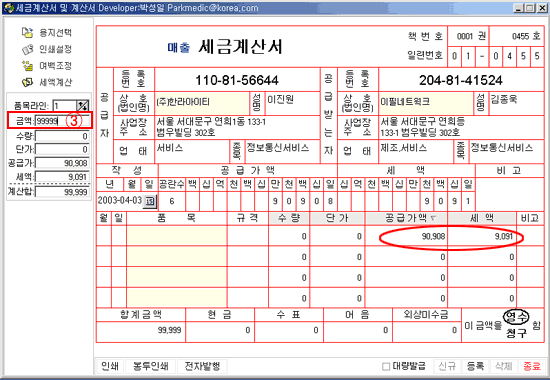Click the application icon in title bar
550x380 pixels.
coord(8,8)
